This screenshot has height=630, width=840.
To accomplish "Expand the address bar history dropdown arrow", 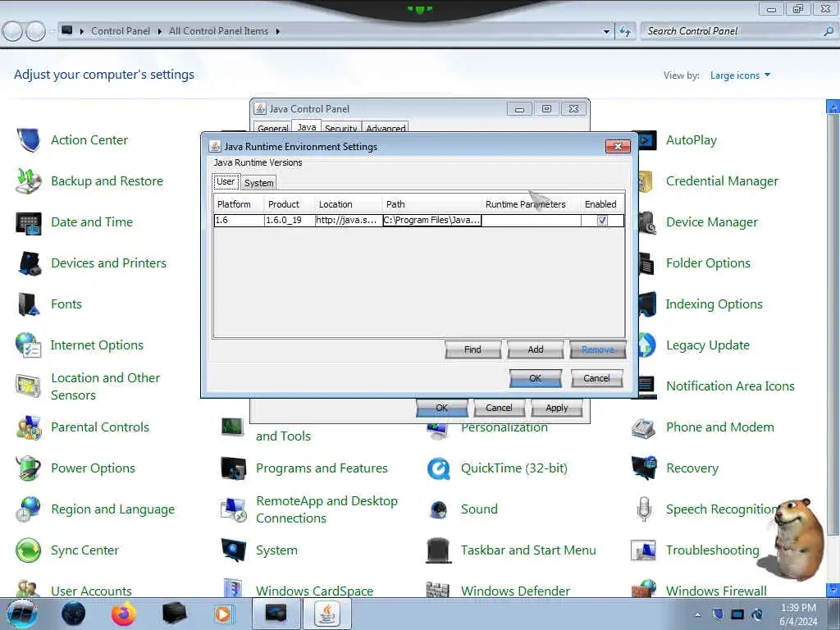I will [x=606, y=32].
